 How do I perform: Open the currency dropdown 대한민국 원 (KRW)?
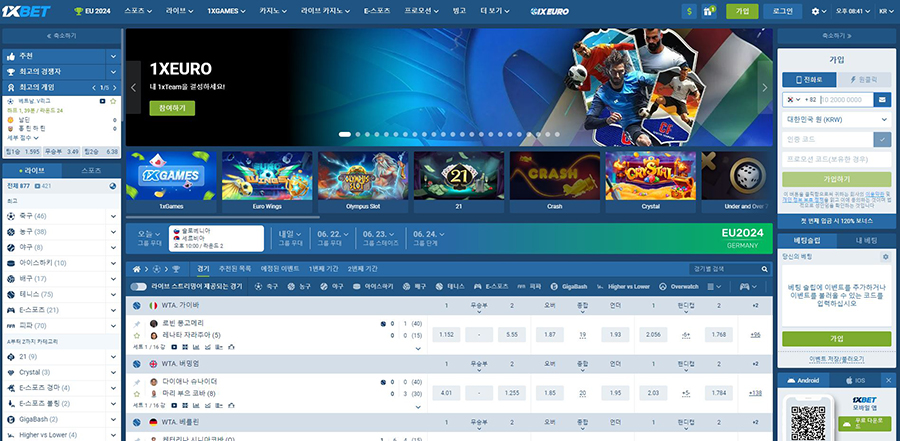click(x=836, y=119)
